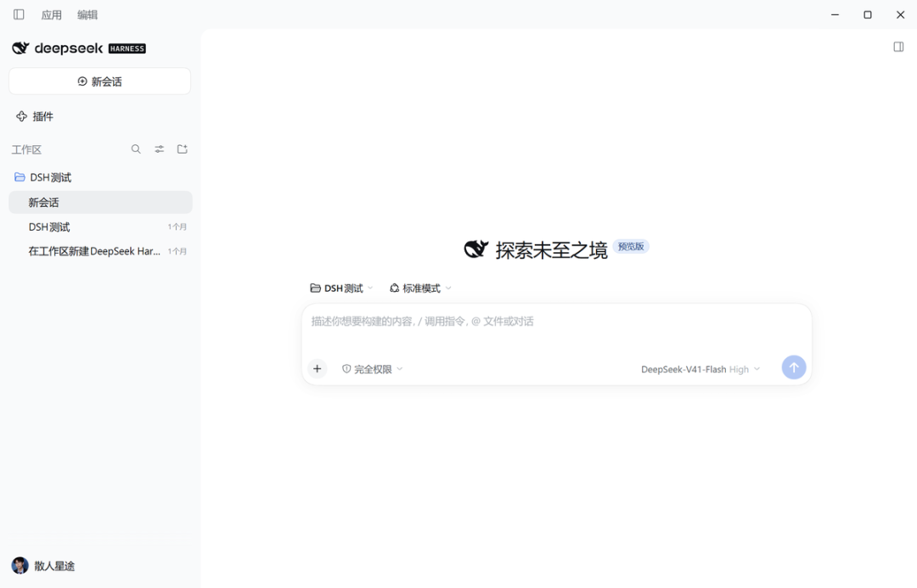Collapse the DSH测试 workspace folder
The height and width of the screenshot is (588, 917).
[x=42, y=177]
